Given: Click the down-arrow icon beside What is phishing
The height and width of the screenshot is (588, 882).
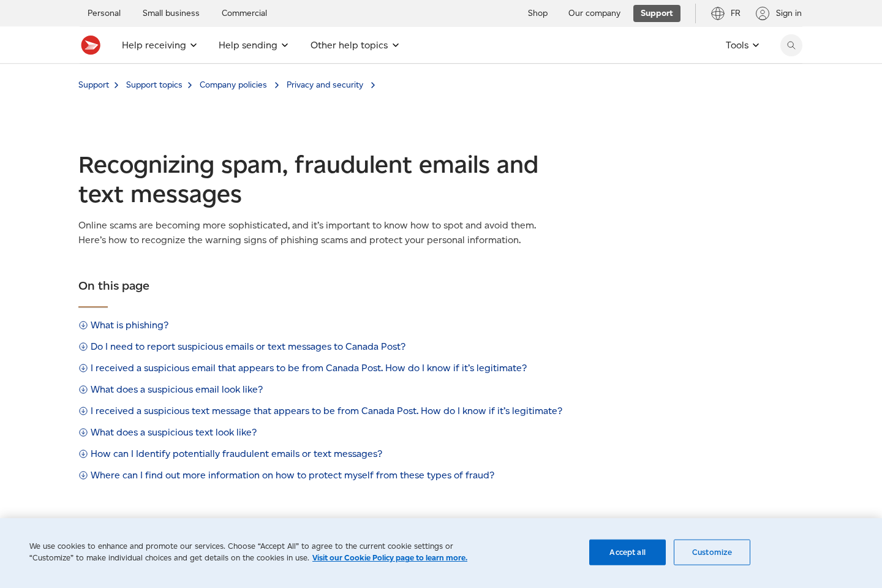Looking at the screenshot, I should (x=83, y=325).
